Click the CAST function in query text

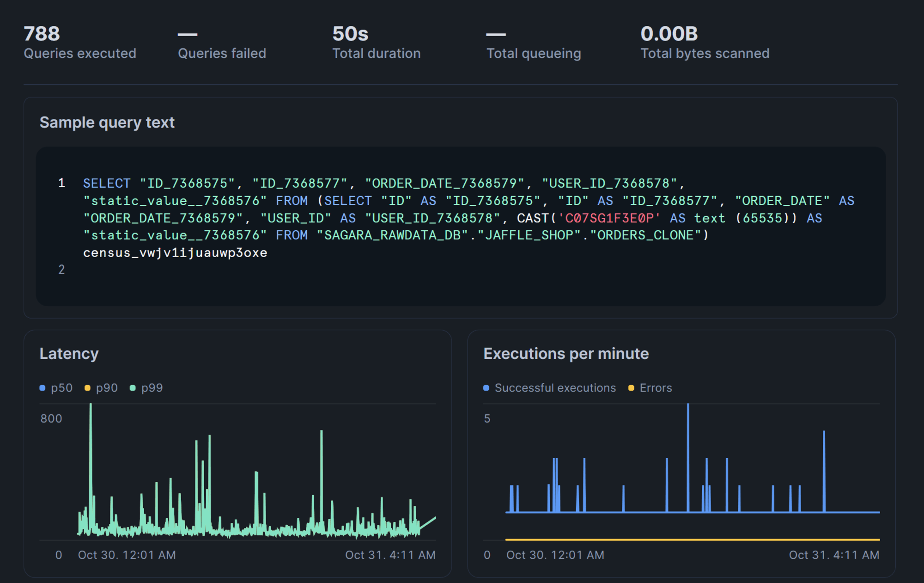click(533, 218)
